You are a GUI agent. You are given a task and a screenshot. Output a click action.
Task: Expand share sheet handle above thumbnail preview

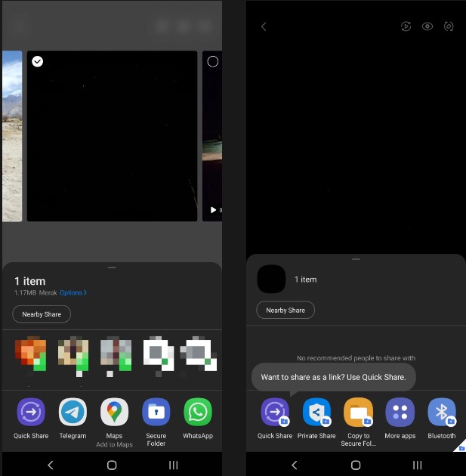click(x=356, y=259)
